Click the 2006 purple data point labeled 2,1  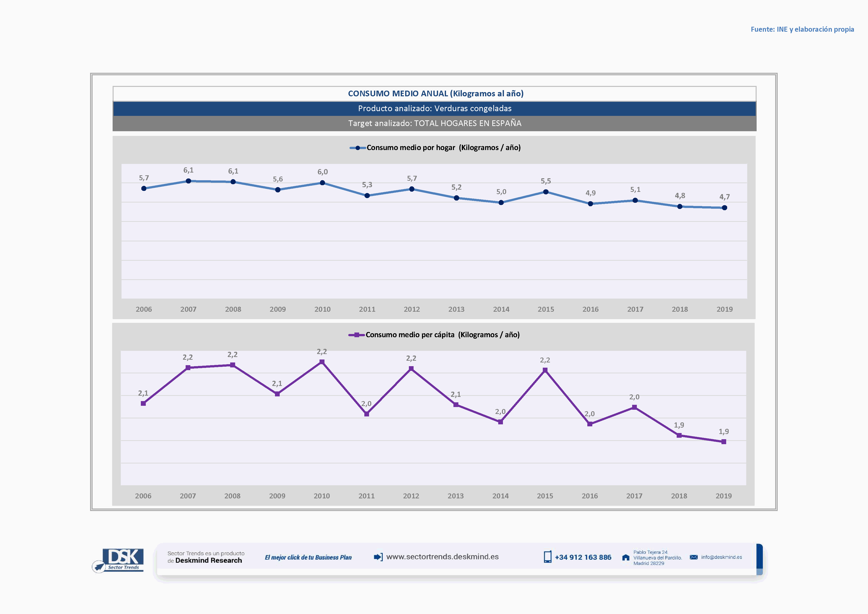143,404
